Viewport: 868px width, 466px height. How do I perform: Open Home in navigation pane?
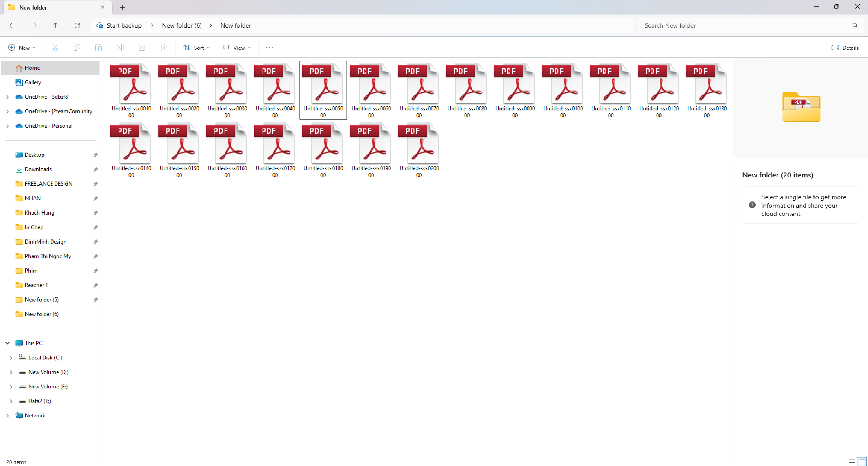(51, 68)
